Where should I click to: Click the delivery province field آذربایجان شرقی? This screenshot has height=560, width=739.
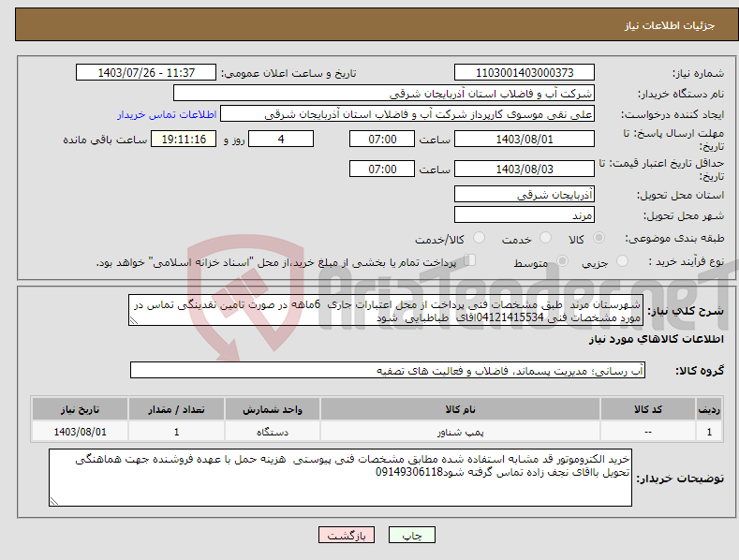pyautogui.click(x=525, y=194)
